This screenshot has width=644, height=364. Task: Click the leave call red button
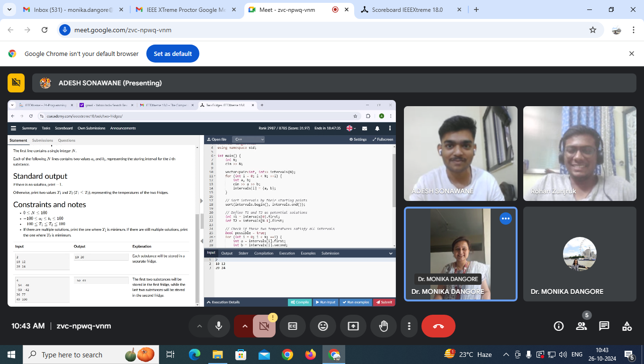point(438,326)
